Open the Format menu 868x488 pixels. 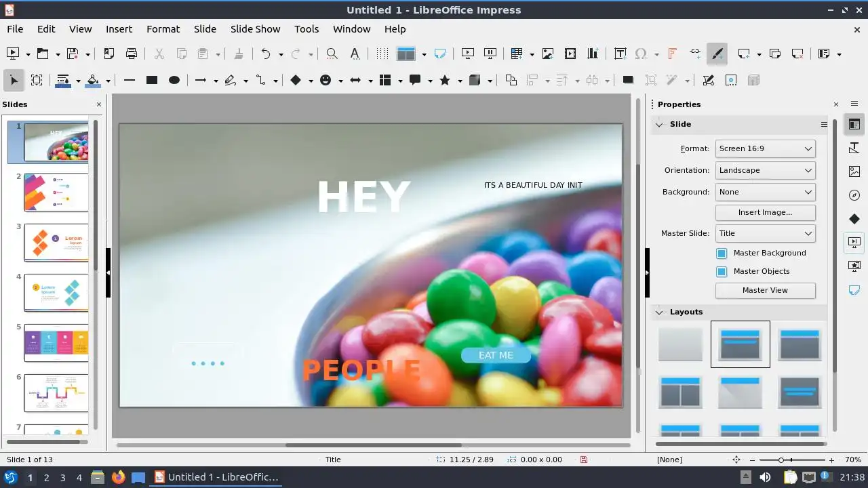pyautogui.click(x=163, y=29)
